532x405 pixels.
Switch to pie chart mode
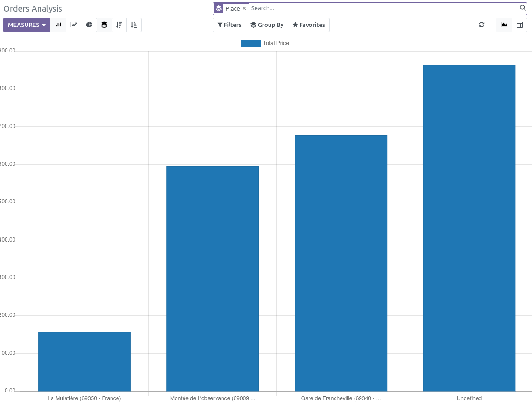tap(89, 25)
